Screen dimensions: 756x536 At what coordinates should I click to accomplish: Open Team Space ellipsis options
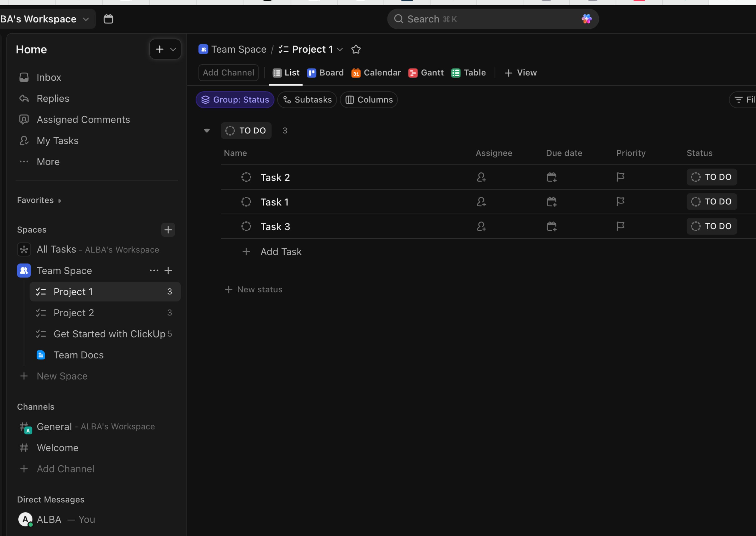(x=154, y=271)
